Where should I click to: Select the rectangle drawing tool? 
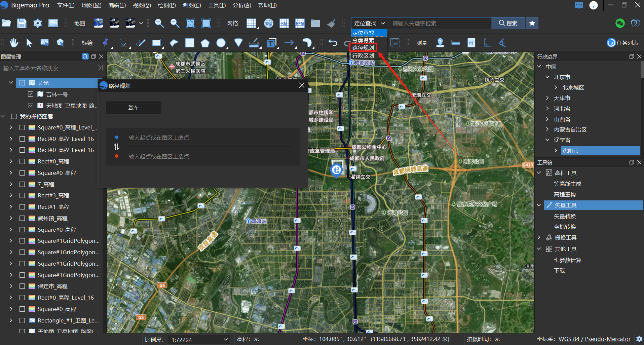156,43
